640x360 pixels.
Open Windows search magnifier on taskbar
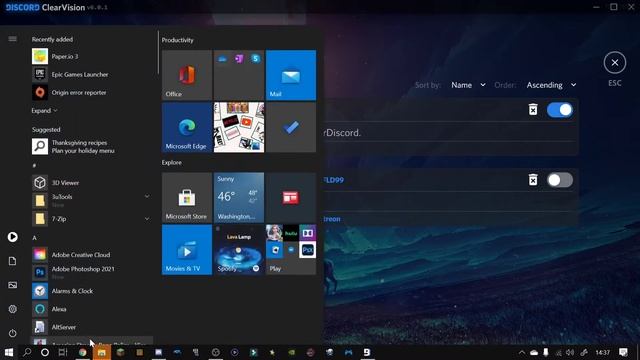tap(27, 352)
